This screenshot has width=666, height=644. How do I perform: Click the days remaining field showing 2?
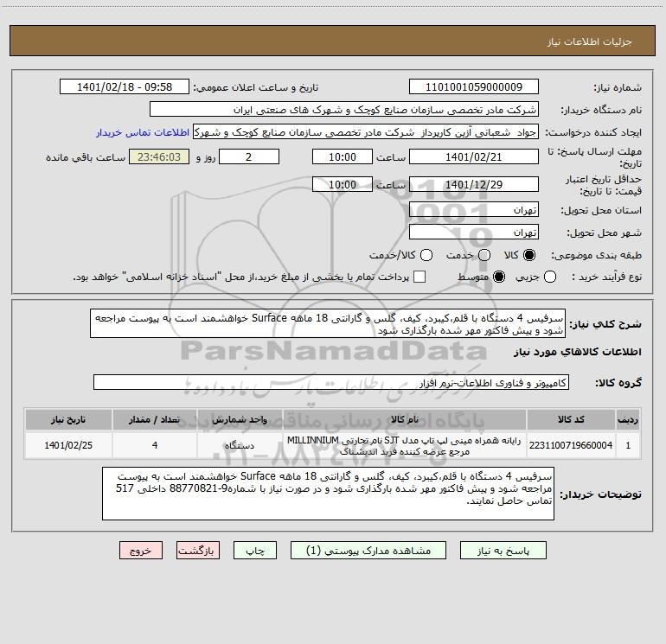249,157
